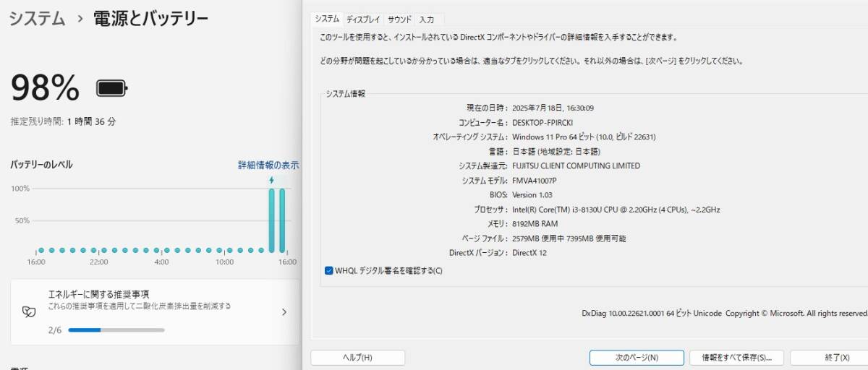This screenshot has width=868, height=370.
Task: Open 詳細情報の表示 link in battery settings
Action: [x=268, y=165]
